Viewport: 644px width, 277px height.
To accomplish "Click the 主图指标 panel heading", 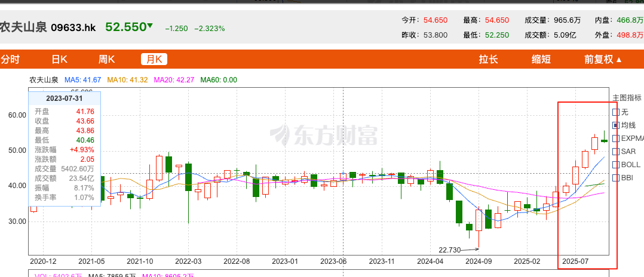I will click(627, 98).
